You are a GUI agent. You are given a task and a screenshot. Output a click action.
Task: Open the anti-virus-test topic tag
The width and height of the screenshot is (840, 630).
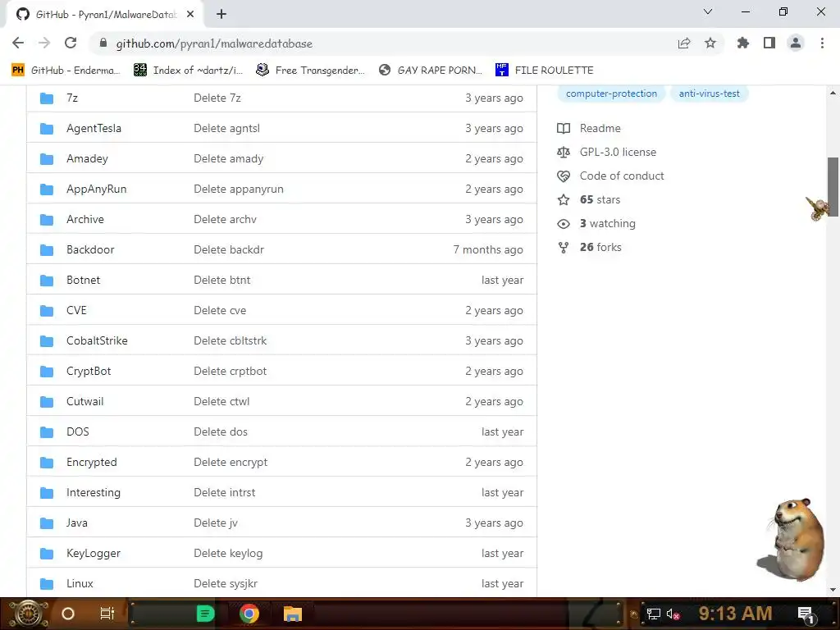709,94
